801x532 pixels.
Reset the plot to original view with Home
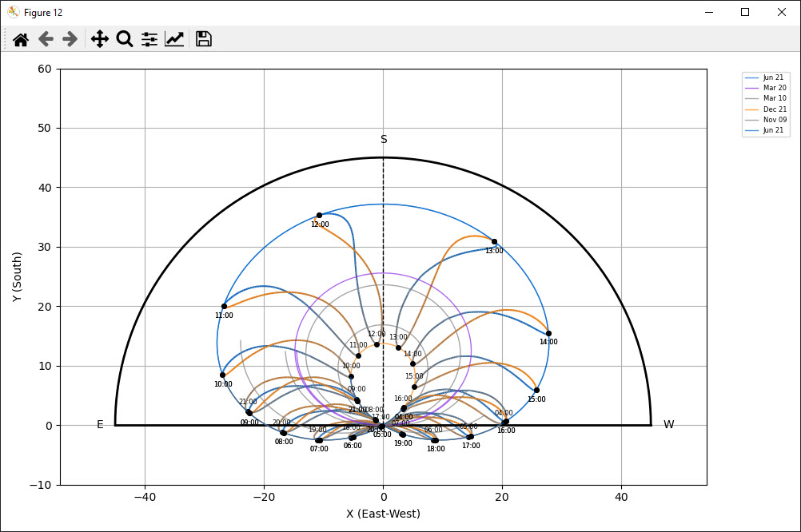[21, 39]
